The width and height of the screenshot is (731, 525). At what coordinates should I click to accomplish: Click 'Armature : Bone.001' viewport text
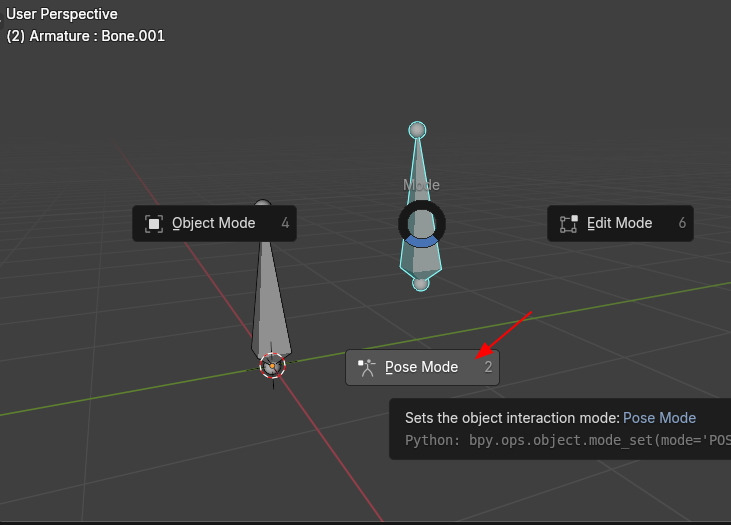click(x=97, y=36)
